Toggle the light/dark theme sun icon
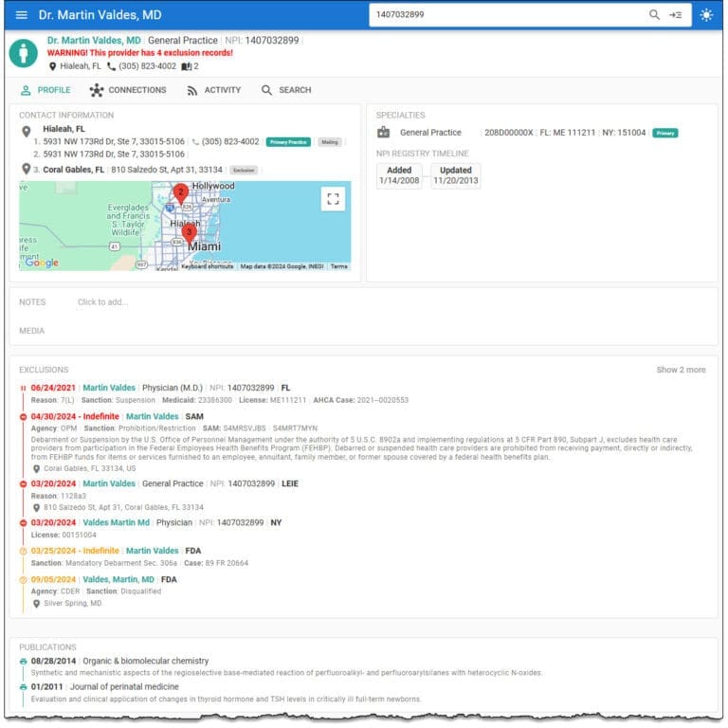This screenshot has height=728, width=728. pos(706,15)
